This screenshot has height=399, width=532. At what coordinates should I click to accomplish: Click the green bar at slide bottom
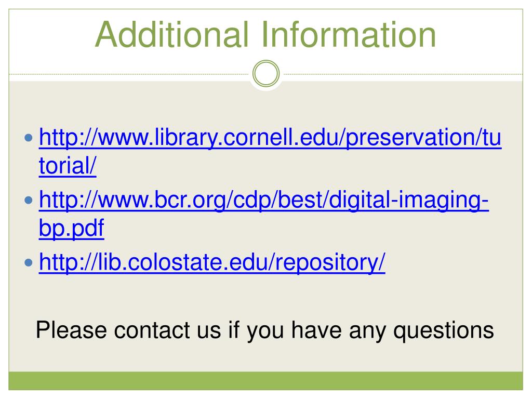pos(265,381)
